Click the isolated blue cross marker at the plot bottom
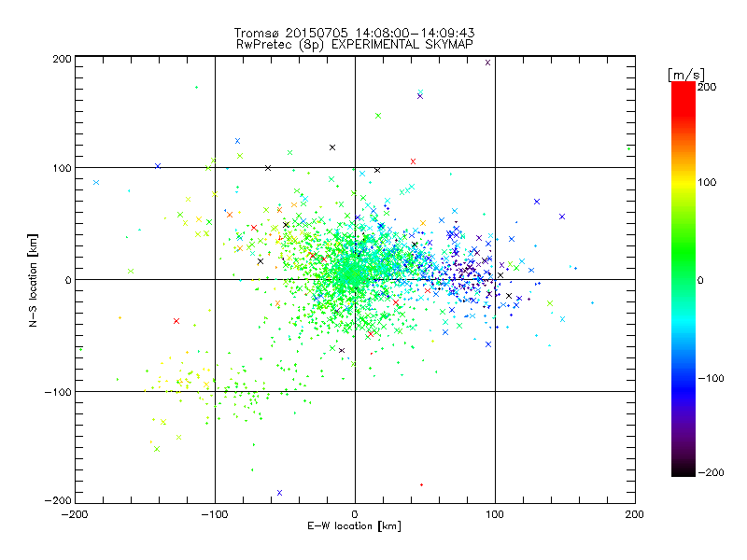 tap(279, 493)
